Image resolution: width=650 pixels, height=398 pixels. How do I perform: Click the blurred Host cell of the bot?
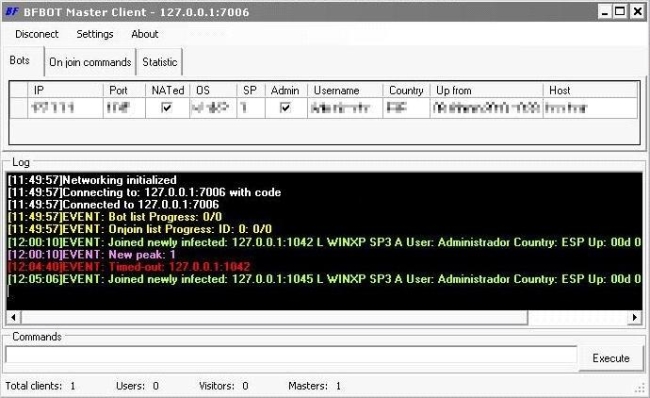(x=590, y=108)
